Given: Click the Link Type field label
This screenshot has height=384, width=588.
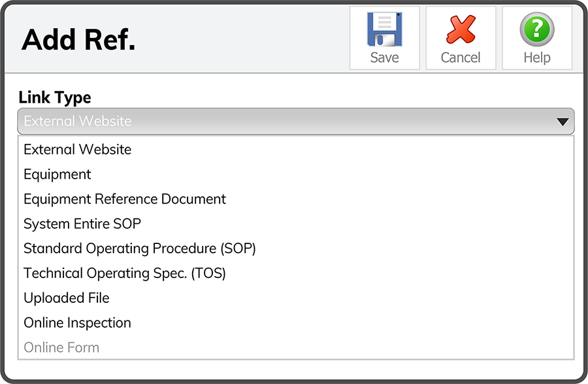Looking at the screenshot, I should [55, 97].
